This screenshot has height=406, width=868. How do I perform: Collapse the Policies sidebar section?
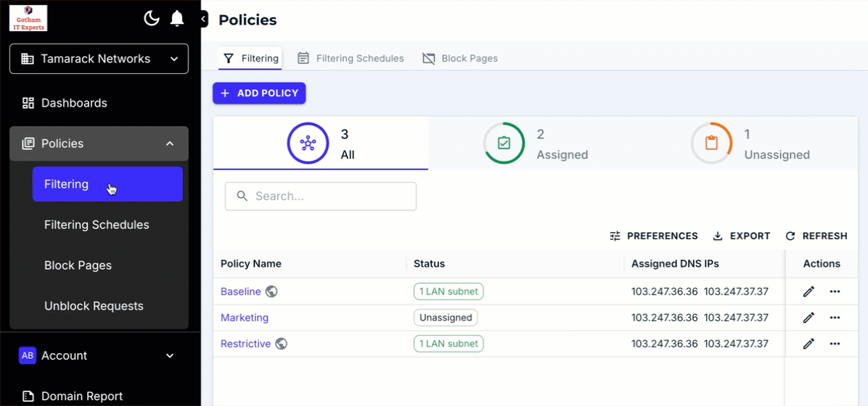click(x=99, y=144)
